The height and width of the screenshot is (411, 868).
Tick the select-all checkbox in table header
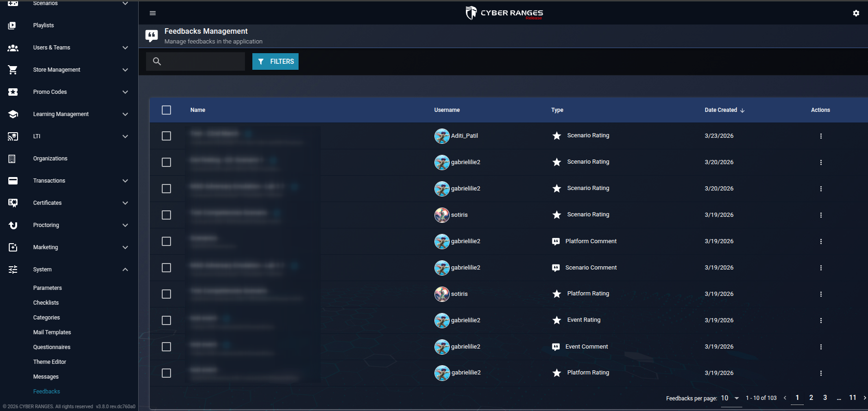[166, 110]
